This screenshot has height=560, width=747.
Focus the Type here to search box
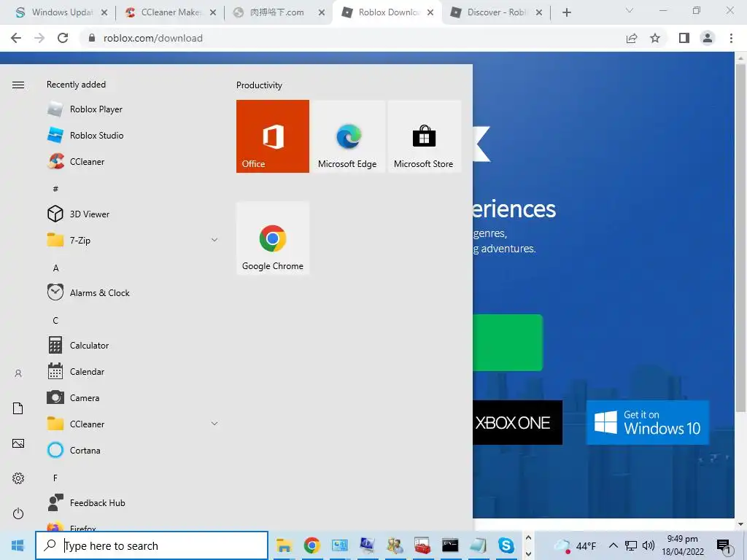tap(152, 545)
